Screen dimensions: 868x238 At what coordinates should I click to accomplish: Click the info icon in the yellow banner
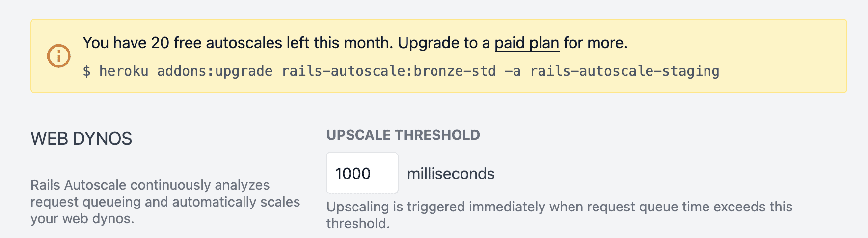click(x=58, y=56)
